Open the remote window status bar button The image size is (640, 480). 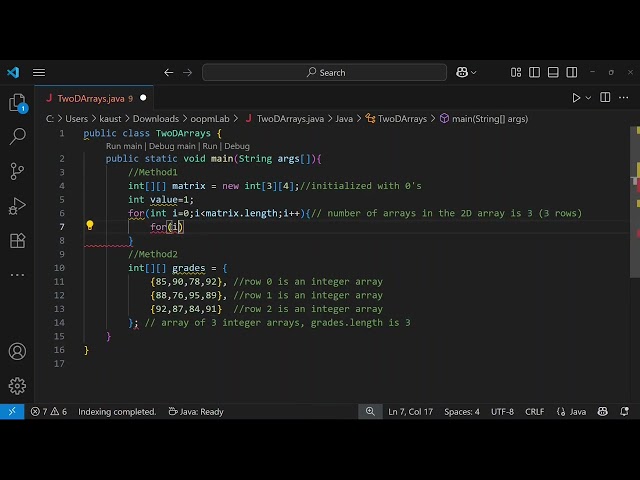(x=12, y=411)
